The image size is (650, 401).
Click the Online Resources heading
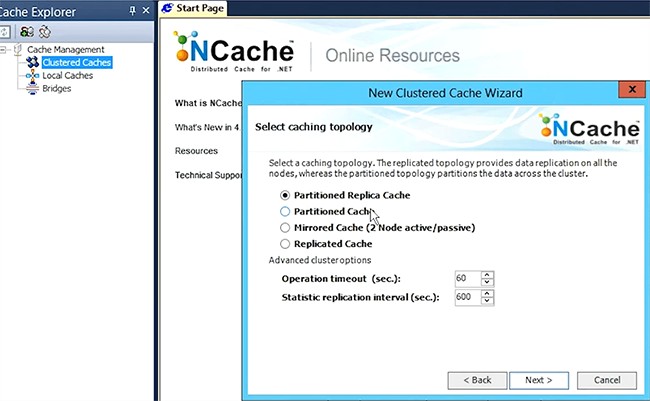point(392,56)
